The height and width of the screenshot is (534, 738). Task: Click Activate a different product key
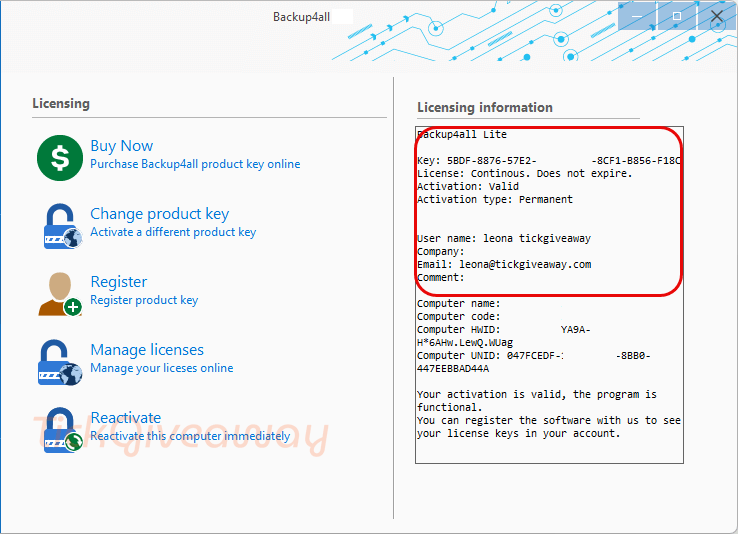coord(173,232)
